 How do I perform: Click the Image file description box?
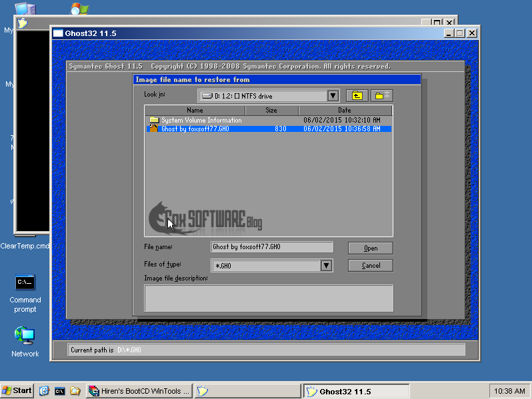point(269,298)
